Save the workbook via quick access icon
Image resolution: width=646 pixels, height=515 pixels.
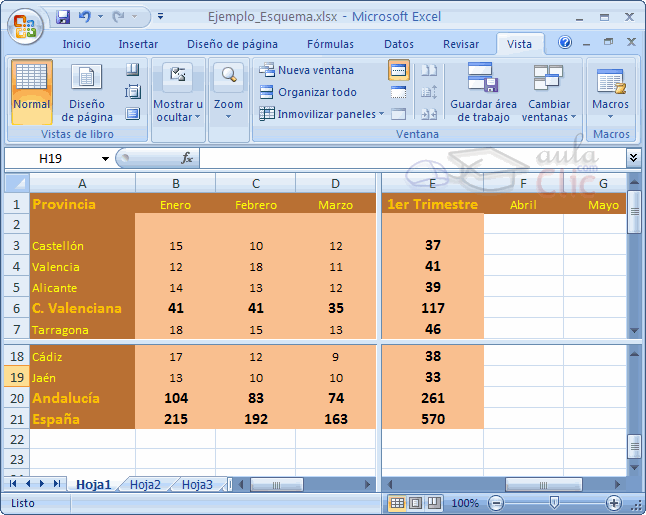pos(64,17)
